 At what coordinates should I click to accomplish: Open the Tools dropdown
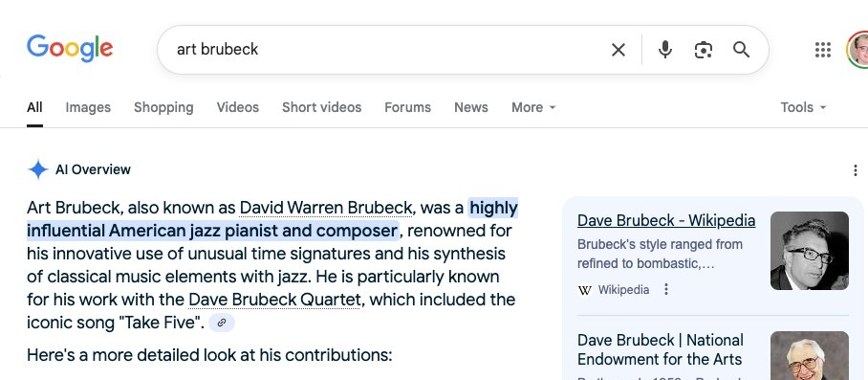point(803,107)
